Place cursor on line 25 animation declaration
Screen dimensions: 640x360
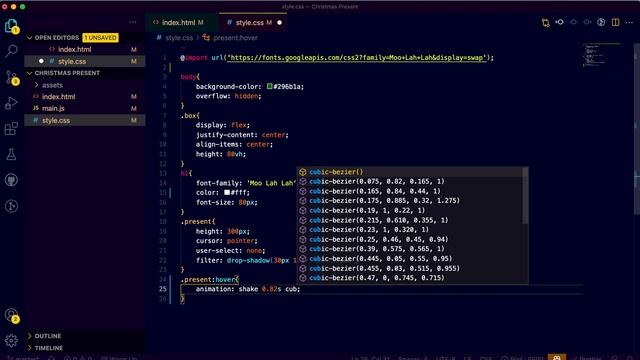(x=248, y=289)
